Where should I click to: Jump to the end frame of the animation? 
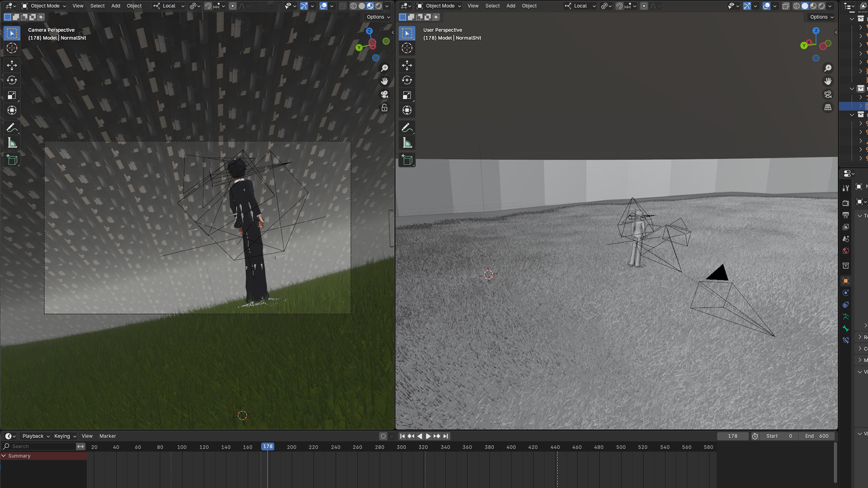(x=446, y=436)
